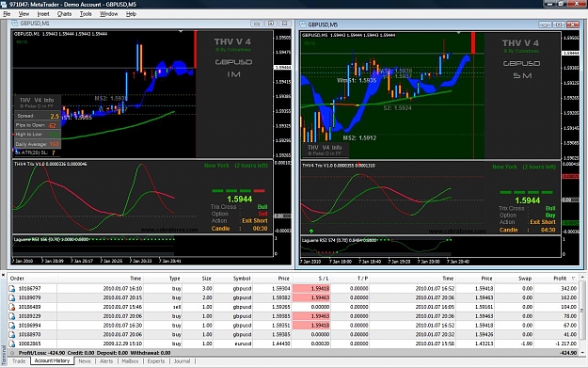Click the GBPUSD,M5 chart window icon
The image size is (588, 368).
pyautogui.click(x=303, y=24)
